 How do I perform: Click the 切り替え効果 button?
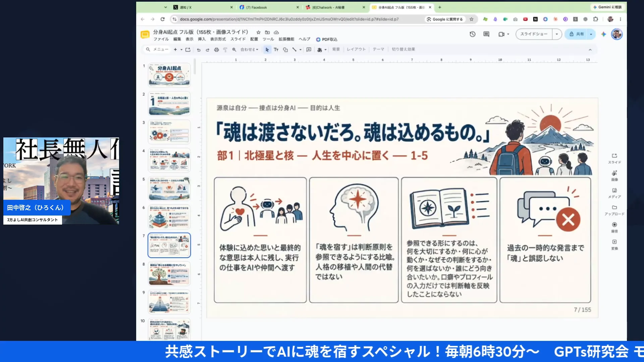coord(404,50)
